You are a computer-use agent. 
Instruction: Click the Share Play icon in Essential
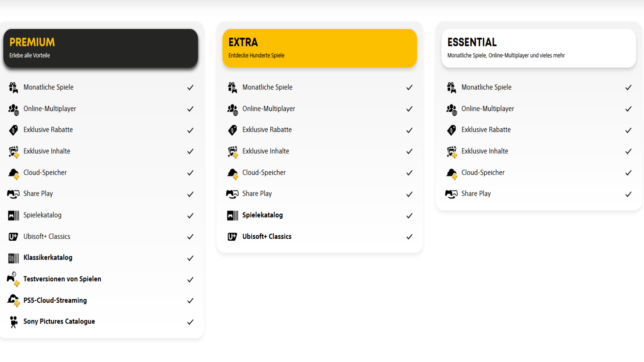point(451,194)
